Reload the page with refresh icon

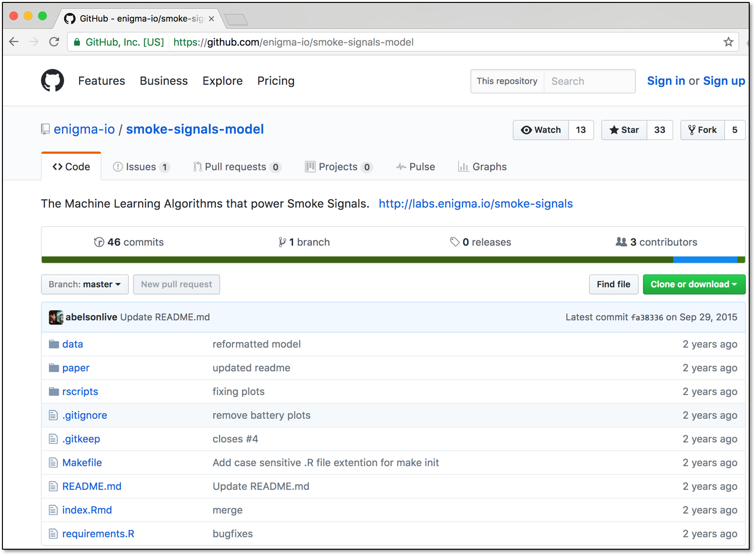point(54,42)
